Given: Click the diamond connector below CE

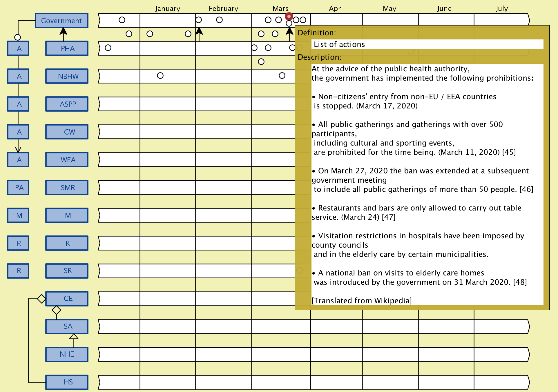Looking at the screenshot, I should click(56, 310).
